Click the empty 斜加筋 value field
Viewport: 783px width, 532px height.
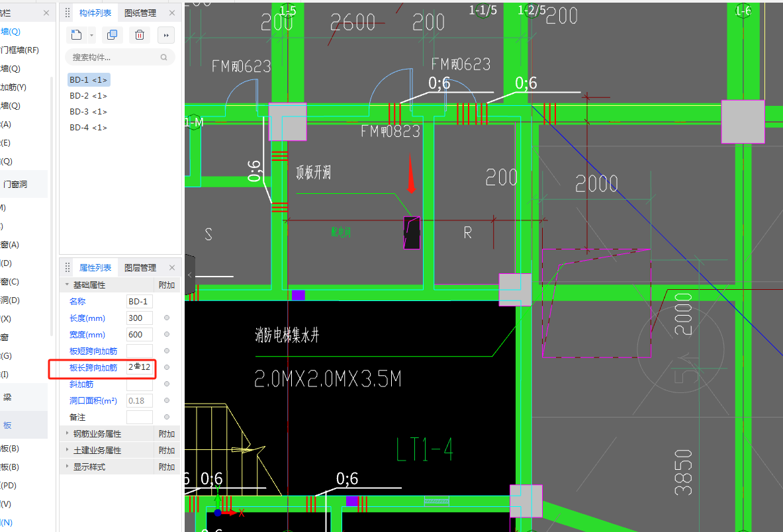click(x=139, y=384)
